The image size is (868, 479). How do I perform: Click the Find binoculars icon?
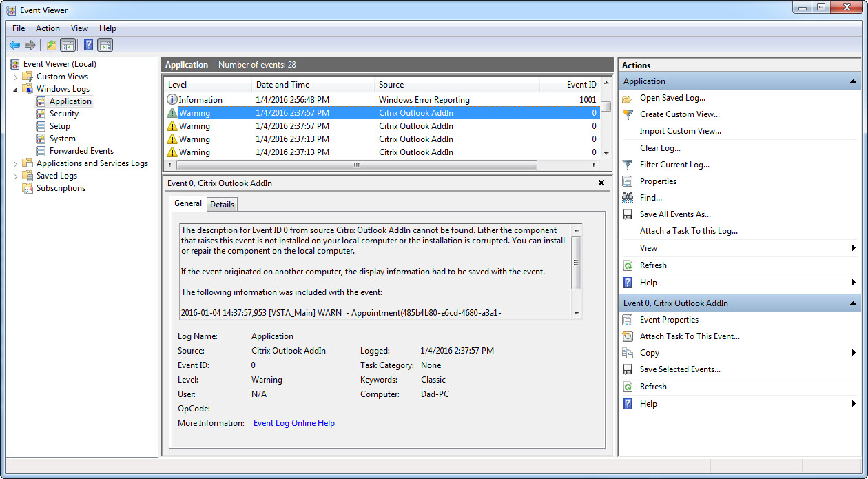[x=628, y=198]
